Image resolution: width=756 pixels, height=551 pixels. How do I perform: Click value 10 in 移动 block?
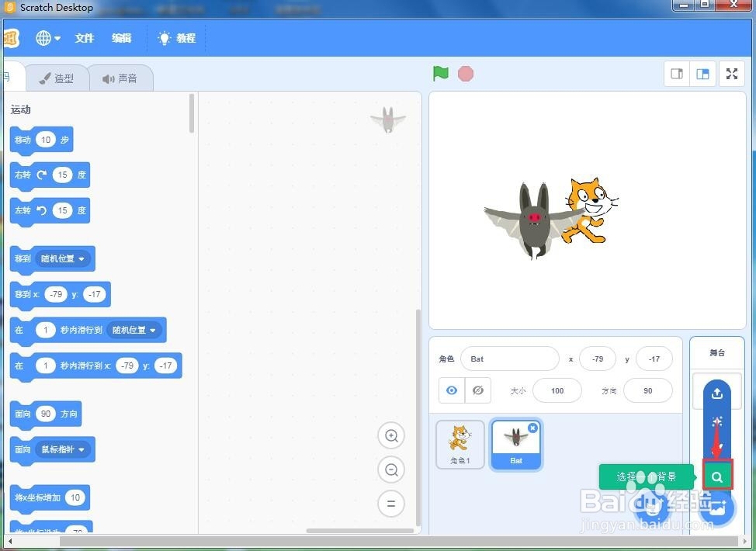pyautogui.click(x=46, y=140)
